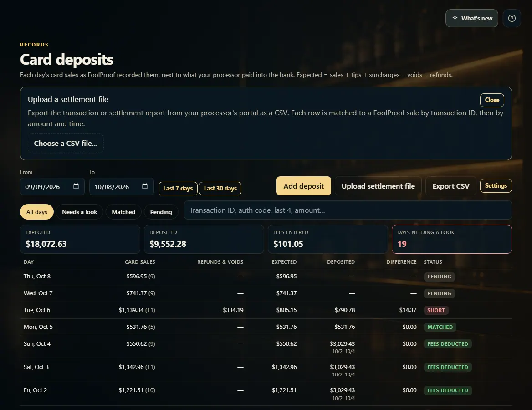The image size is (532, 410).
Task: Click the $790.78 deposited amount
Action: tap(344, 310)
